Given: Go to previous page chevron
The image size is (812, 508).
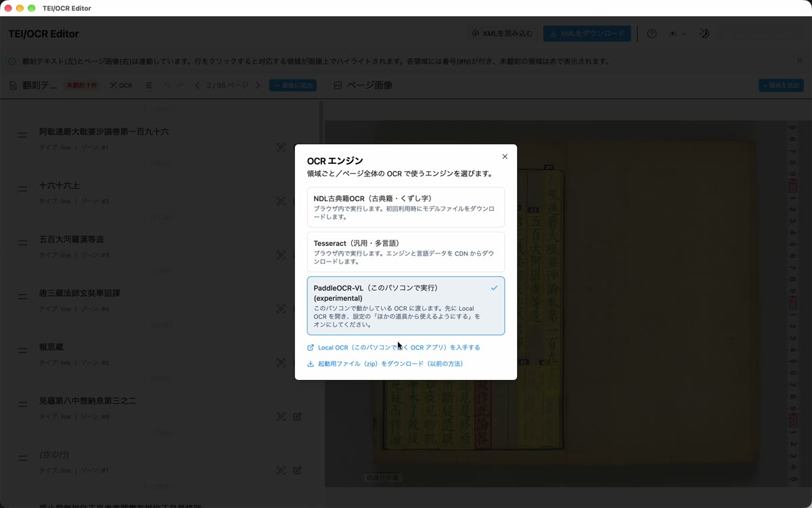Looking at the screenshot, I should coord(198,85).
